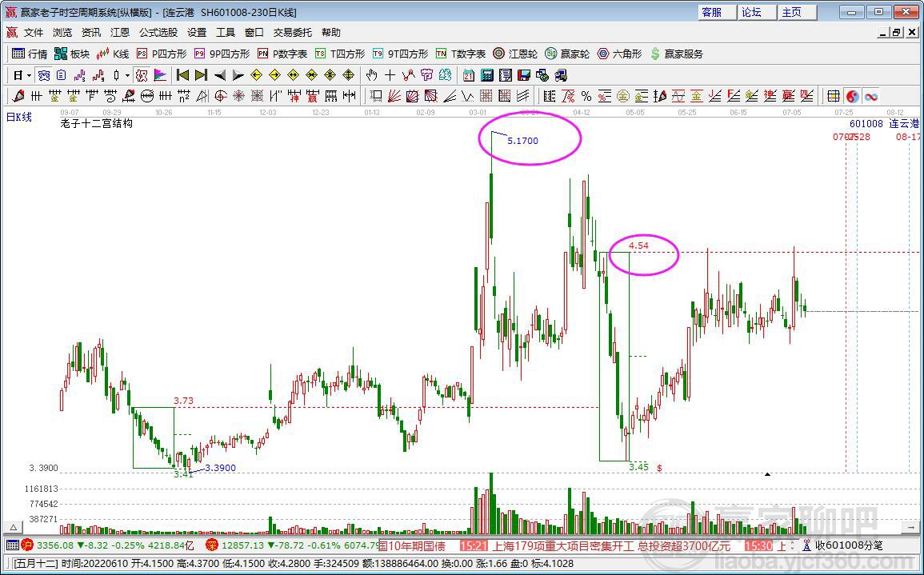Image resolution: width=924 pixels, height=575 pixels.
Task: Toggle the colored grid table icon
Action: coord(834,95)
